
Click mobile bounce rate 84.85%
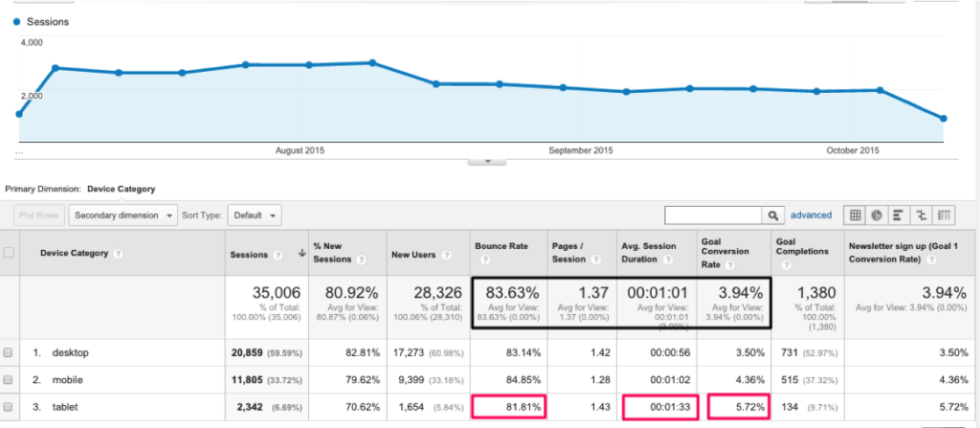[x=523, y=379]
